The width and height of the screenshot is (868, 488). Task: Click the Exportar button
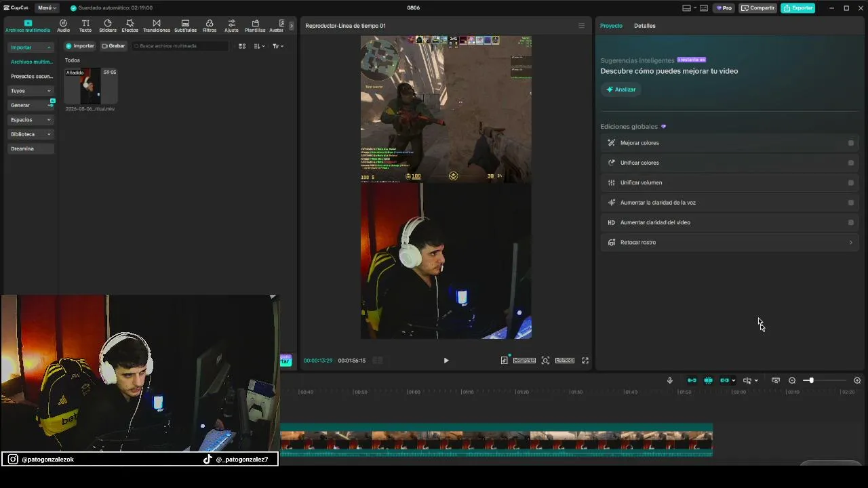click(797, 8)
